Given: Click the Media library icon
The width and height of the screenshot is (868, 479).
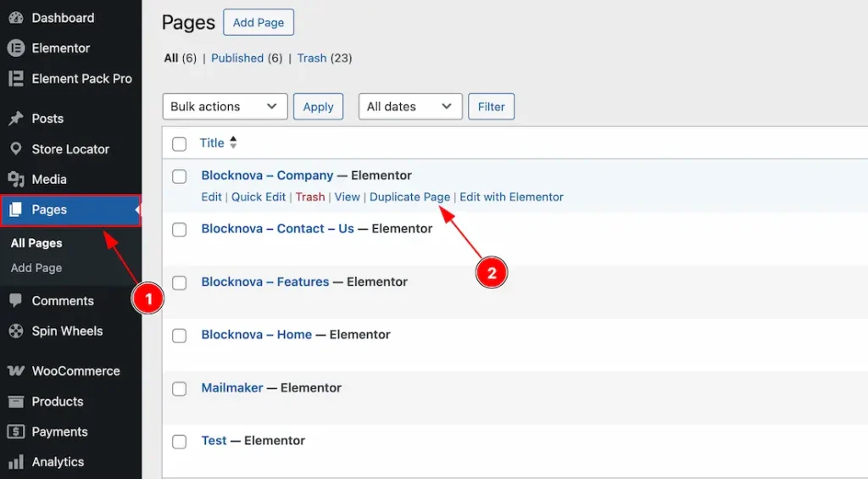Looking at the screenshot, I should pos(15,180).
